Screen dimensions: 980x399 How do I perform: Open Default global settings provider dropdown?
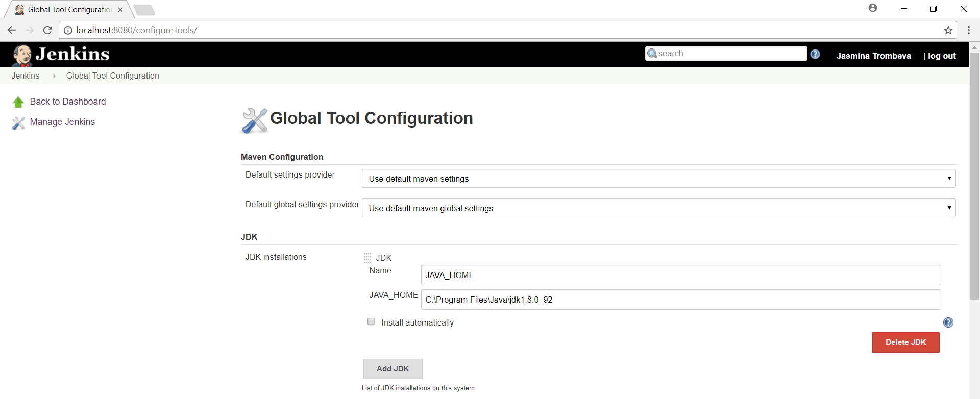(x=658, y=208)
